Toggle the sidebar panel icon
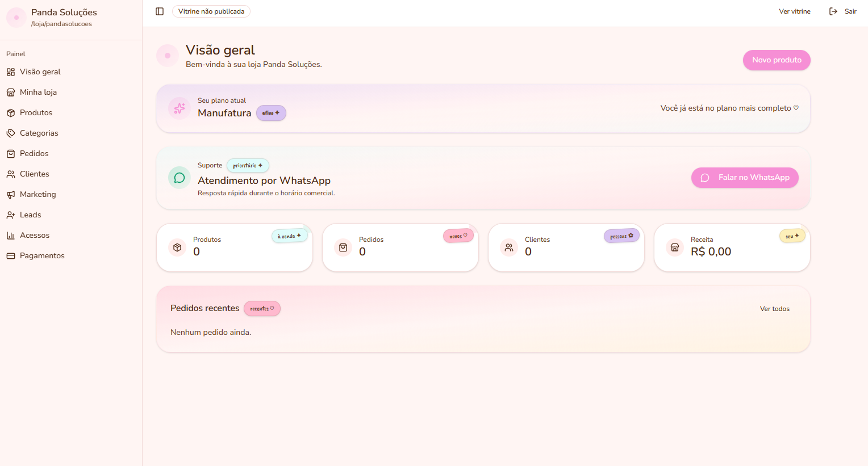The height and width of the screenshot is (466, 868). click(x=160, y=11)
